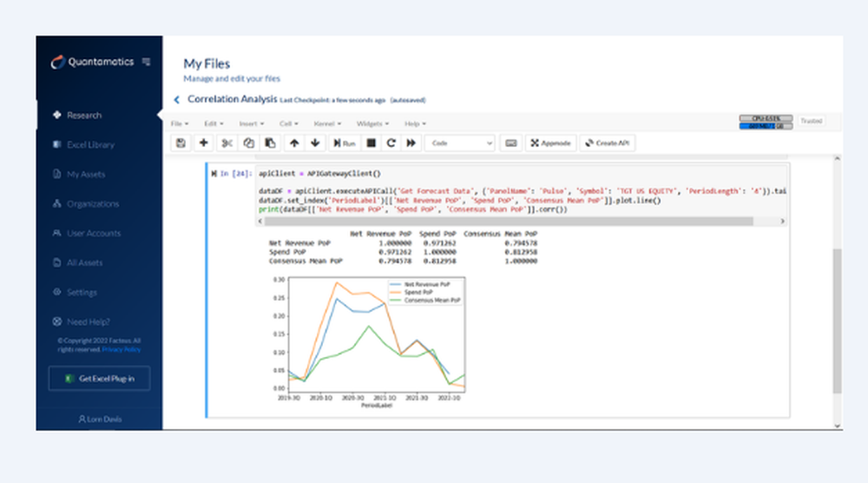Open the cell type Code dropdown
The height and width of the screenshot is (483, 868).
point(460,143)
